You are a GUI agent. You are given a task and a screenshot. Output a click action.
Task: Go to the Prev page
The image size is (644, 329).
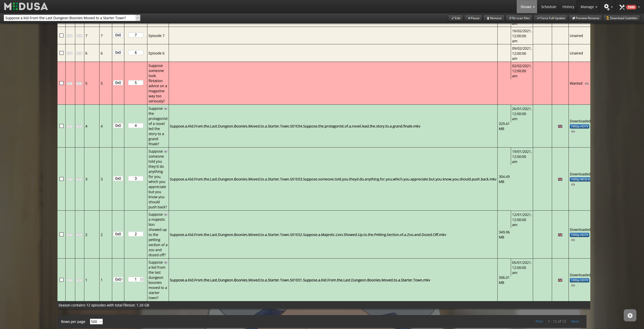coord(539,321)
